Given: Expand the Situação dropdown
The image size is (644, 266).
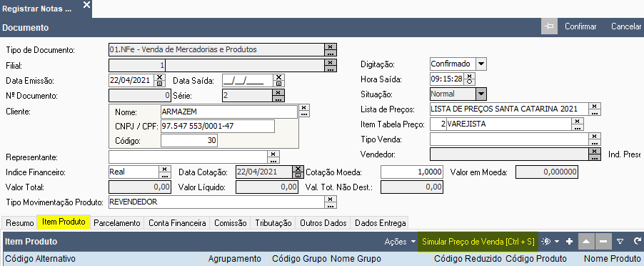Looking at the screenshot, I should click(x=481, y=94).
